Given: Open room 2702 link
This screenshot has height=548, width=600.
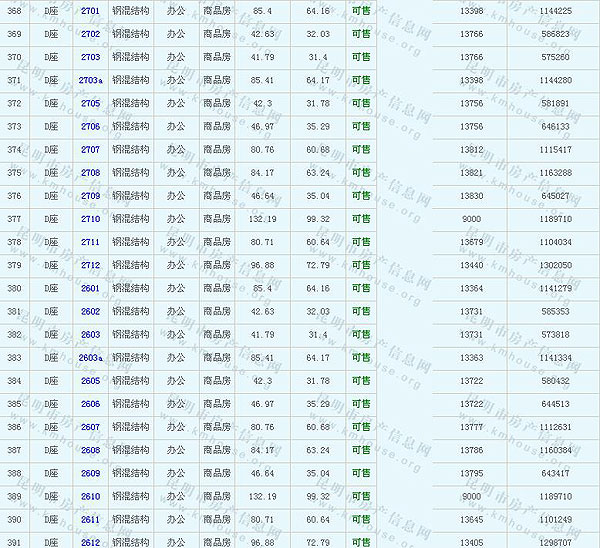Looking at the screenshot, I should click(x=90, y=33).
